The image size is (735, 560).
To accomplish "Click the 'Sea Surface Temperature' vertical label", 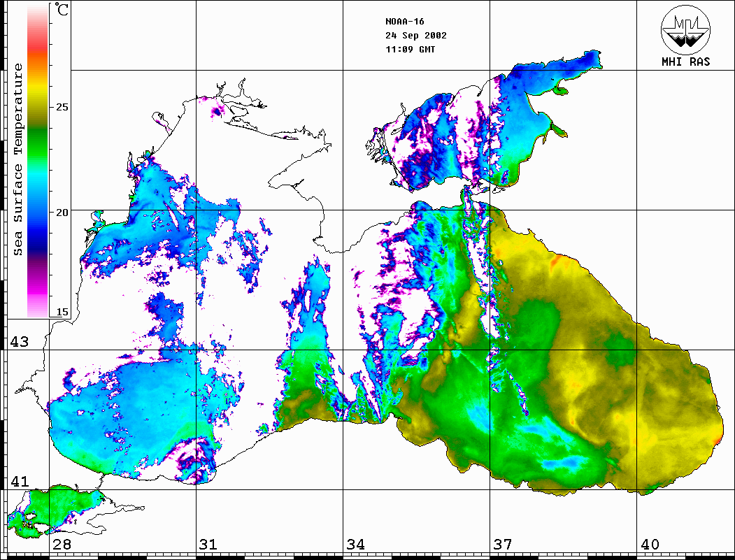I will click(17, 160).
